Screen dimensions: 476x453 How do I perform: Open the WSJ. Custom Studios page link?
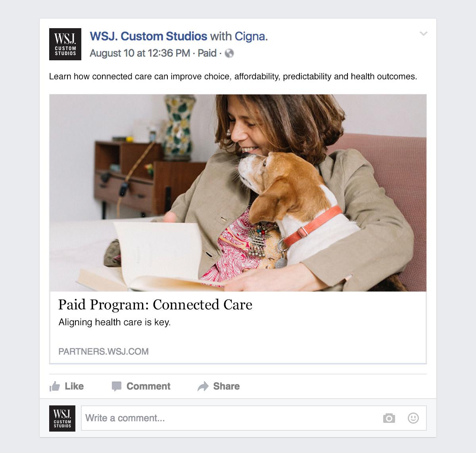(x=148, y=36)
